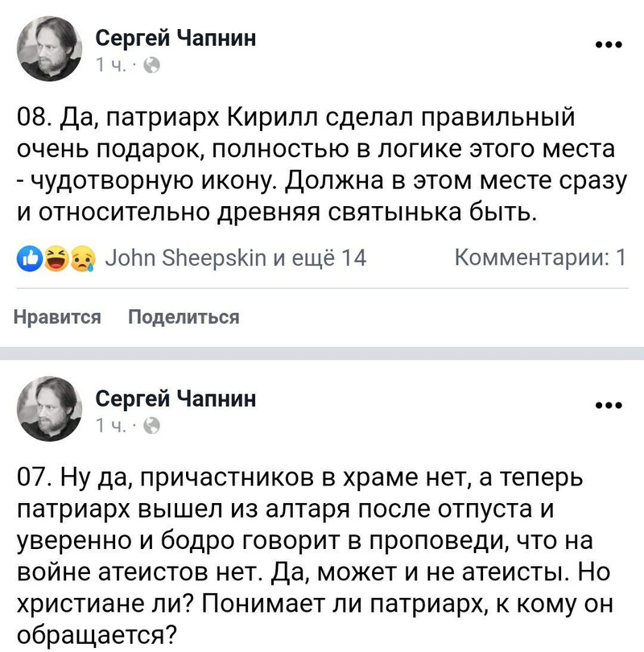The width and height of the screenshot is (644, 652).
Task: Open Сергей Чапнин's profile from post 07
Action: (x=175, y=396)
